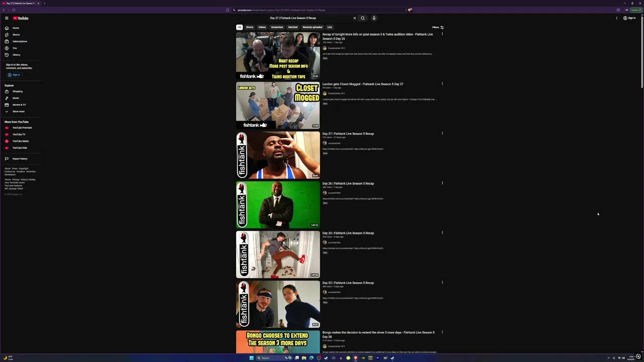
Task: Open the Night Recap Twins audition thumbnail
Action: pyautogui.click(x=278, y=56)
